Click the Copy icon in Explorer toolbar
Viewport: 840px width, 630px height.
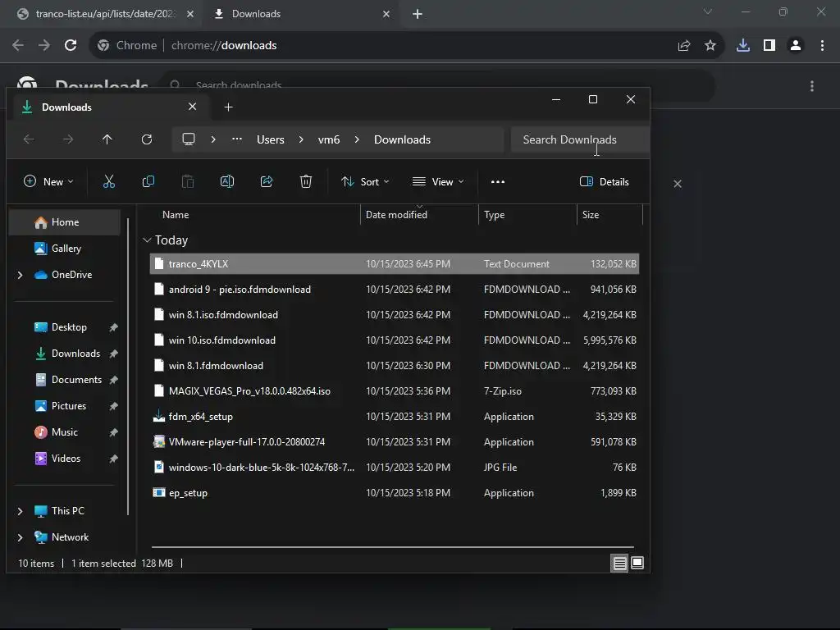(148, 181)
